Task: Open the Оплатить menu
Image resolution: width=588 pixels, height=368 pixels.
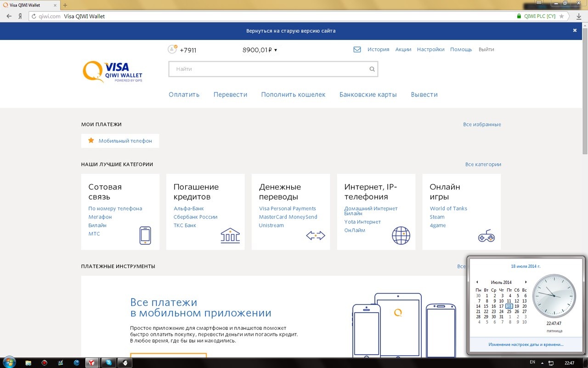Action: click(184, 94)
